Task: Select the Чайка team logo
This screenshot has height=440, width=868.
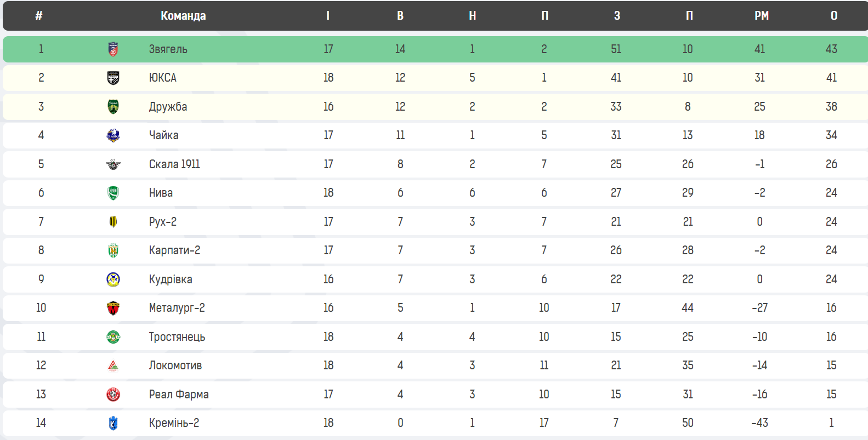Action: pos(113,135)
